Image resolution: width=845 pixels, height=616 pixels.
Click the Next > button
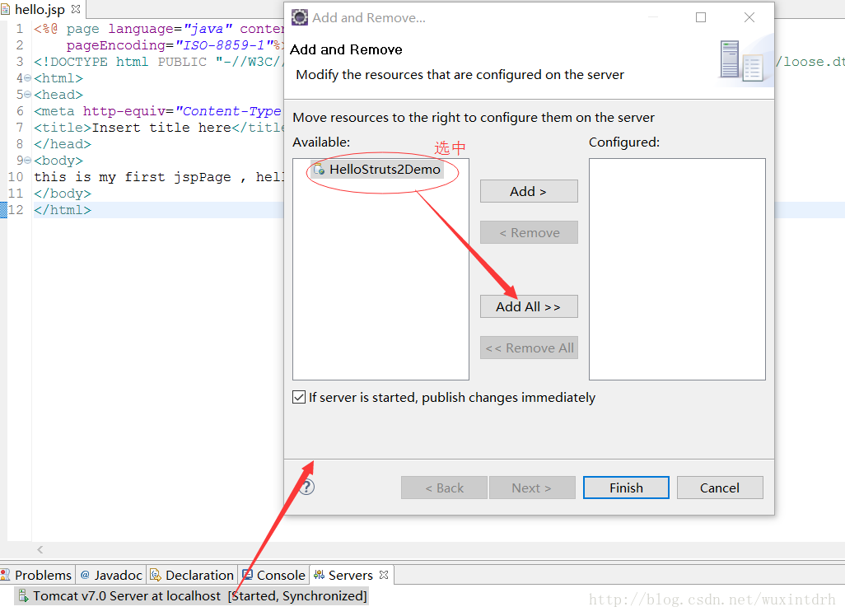[532, 488]
